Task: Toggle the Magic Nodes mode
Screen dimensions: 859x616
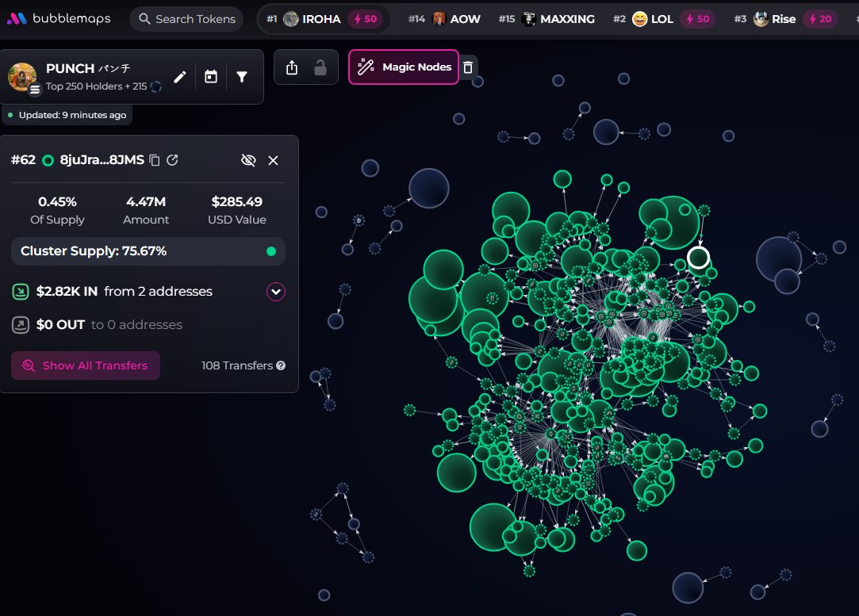Action: pyautogui.click(x=404, y=67)
